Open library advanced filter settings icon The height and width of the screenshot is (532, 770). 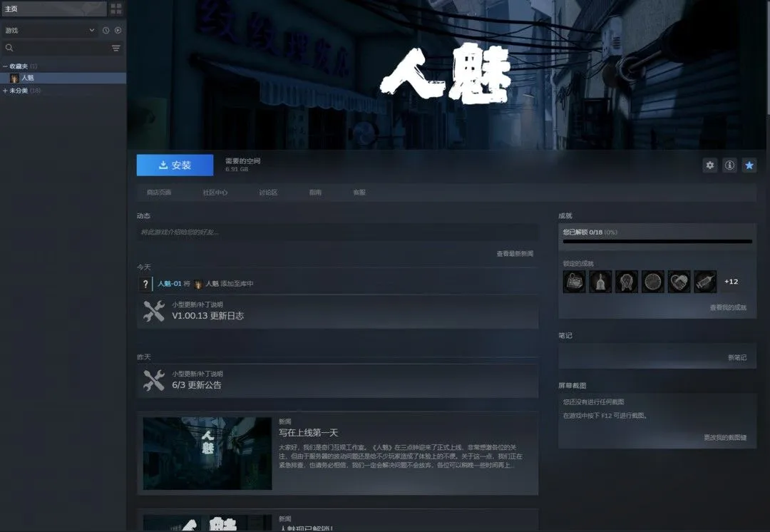[x=116, y=48]
